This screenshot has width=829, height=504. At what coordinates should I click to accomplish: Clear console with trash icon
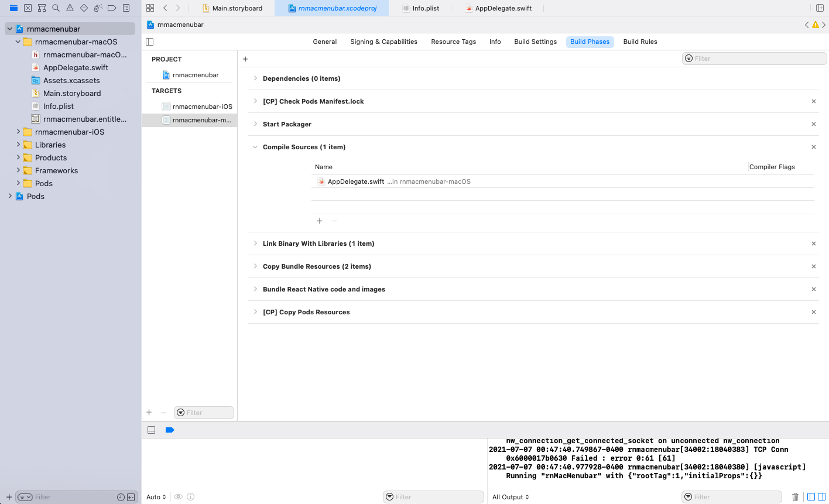795,497
